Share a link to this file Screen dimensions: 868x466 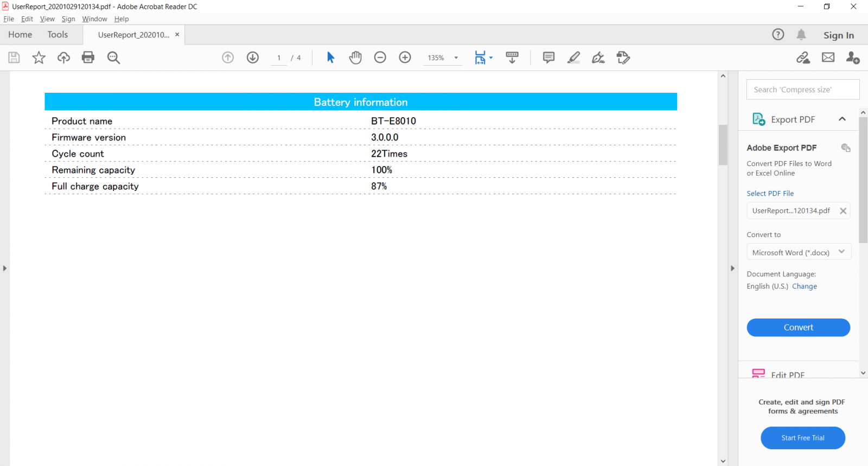coord(803,58)
